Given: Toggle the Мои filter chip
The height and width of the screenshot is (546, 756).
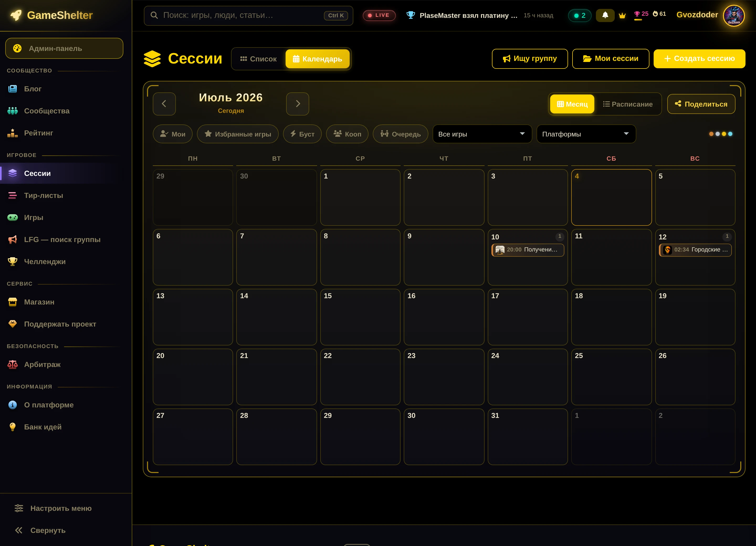Looking at the screenshot, I should coord(173,134).
